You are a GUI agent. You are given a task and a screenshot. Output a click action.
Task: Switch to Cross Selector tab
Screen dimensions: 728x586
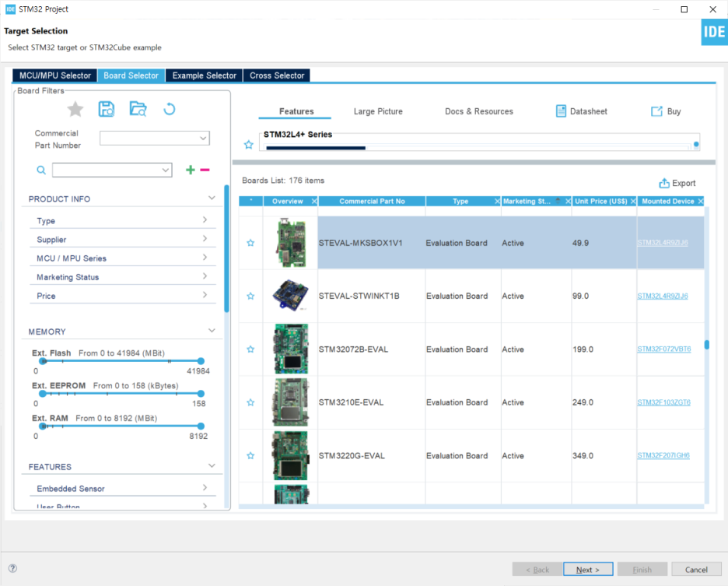(x=277, y=75)
